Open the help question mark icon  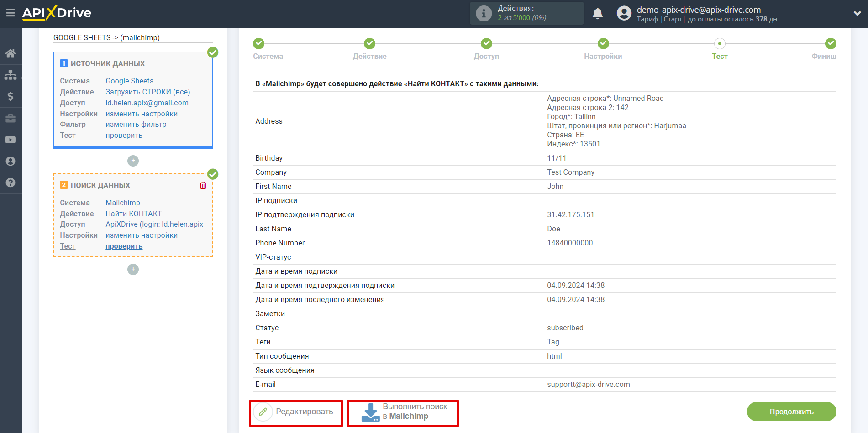(11, 183)
